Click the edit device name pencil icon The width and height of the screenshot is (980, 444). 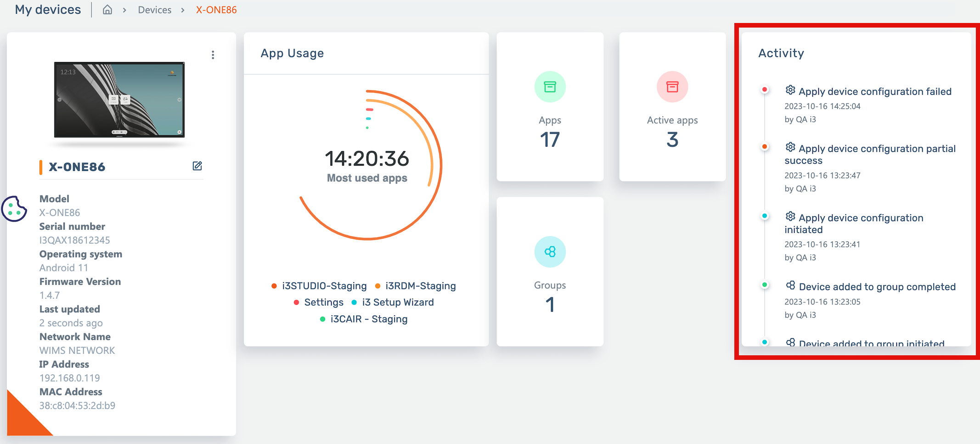point(197,166)
